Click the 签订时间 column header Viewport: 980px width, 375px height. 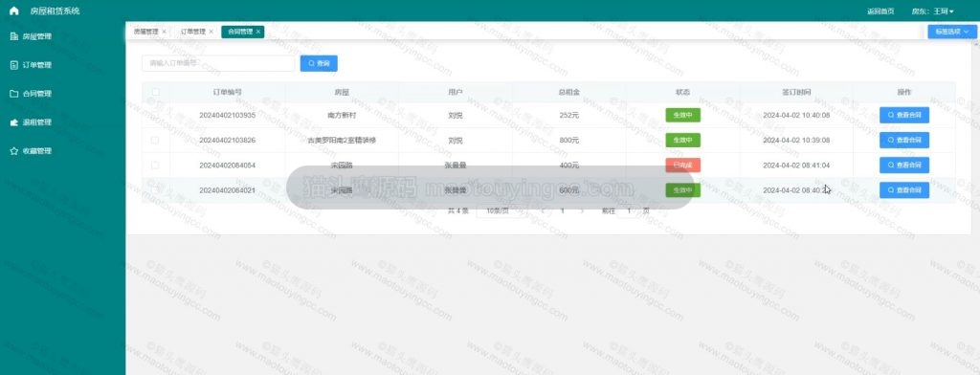coord(796,92)
